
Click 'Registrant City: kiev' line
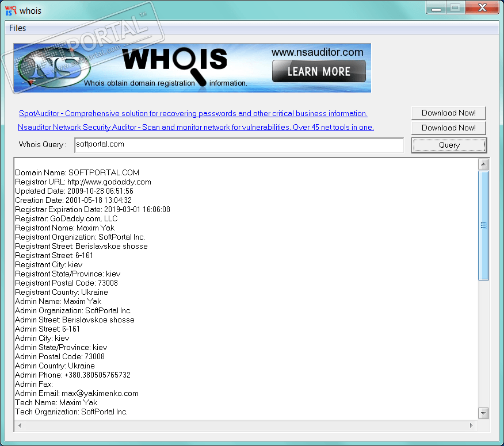[x=48, y=265]
